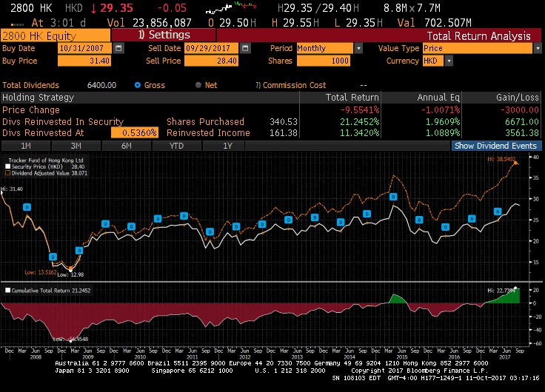Open the Settings menu
Screen dimensions: 545x392
point(164,35)
